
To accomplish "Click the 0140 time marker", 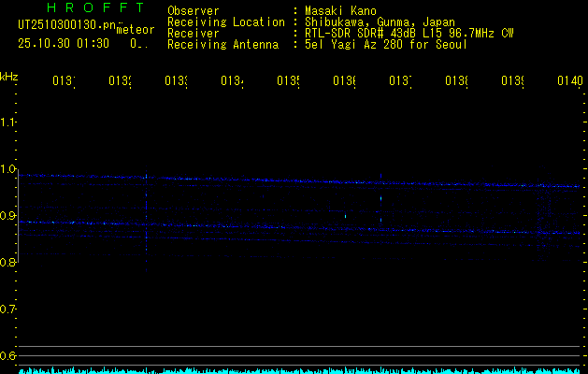I will point(569,82).
